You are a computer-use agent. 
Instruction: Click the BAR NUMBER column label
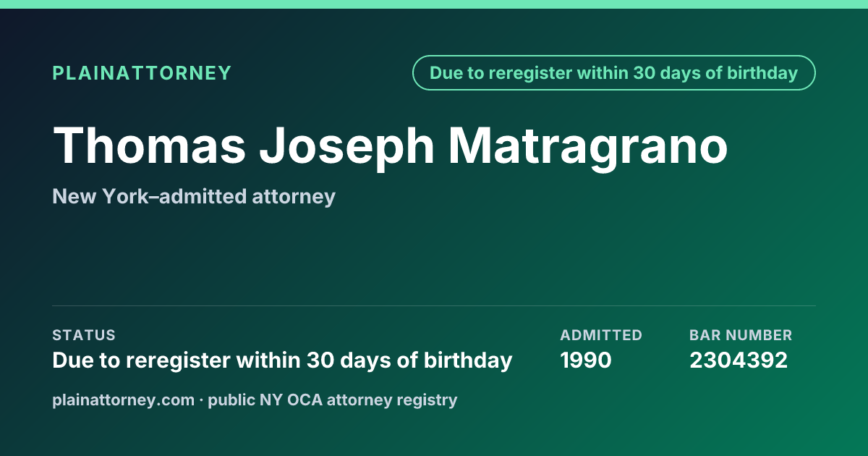point(741,335)
